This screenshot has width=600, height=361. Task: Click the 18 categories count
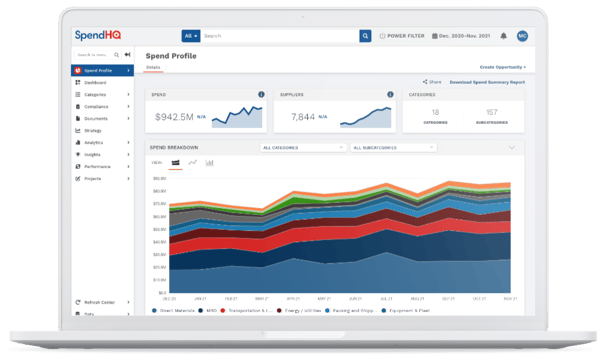pos(435,113)
